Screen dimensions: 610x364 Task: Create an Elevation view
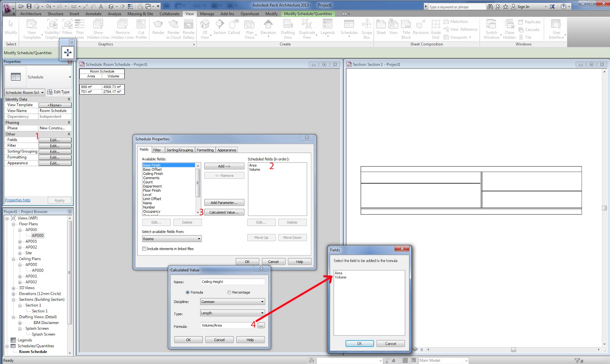pos(268,27)
